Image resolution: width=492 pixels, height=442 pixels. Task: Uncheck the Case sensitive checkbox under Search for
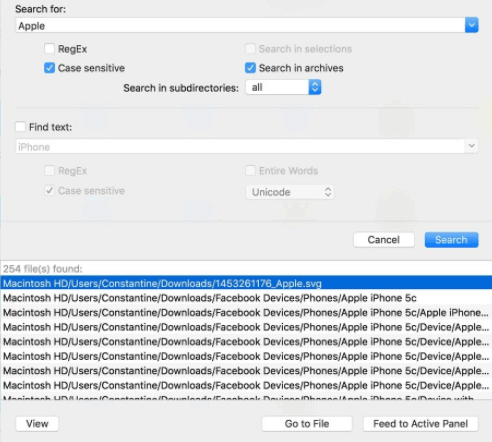49,68
